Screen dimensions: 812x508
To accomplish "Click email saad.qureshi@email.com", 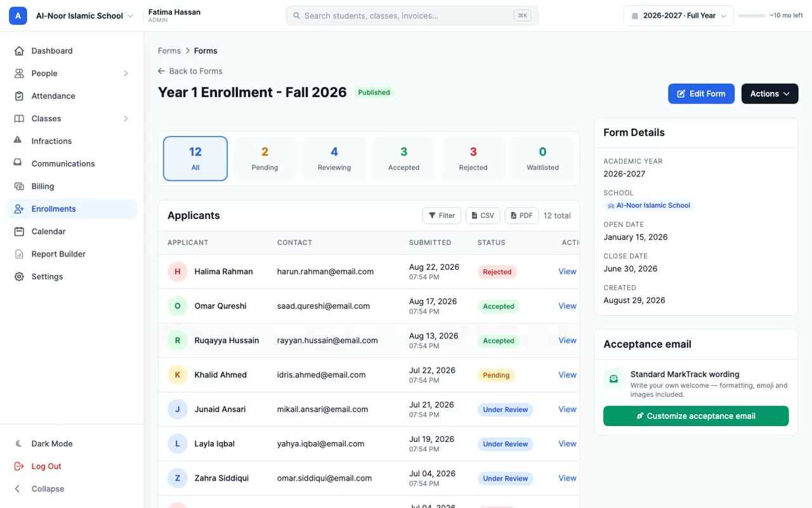I will [324, 306].
